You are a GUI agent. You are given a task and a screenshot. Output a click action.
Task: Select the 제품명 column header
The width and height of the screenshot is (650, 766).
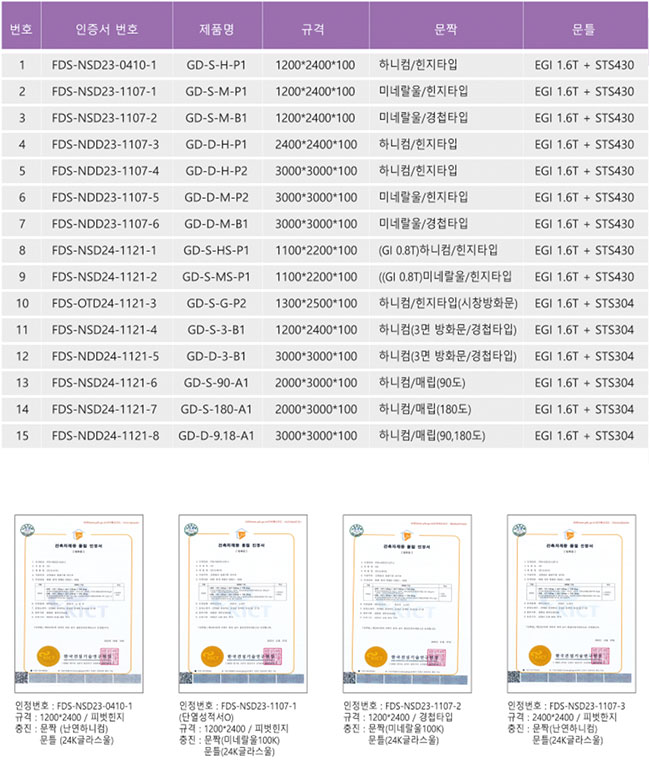tap(216, 30)
